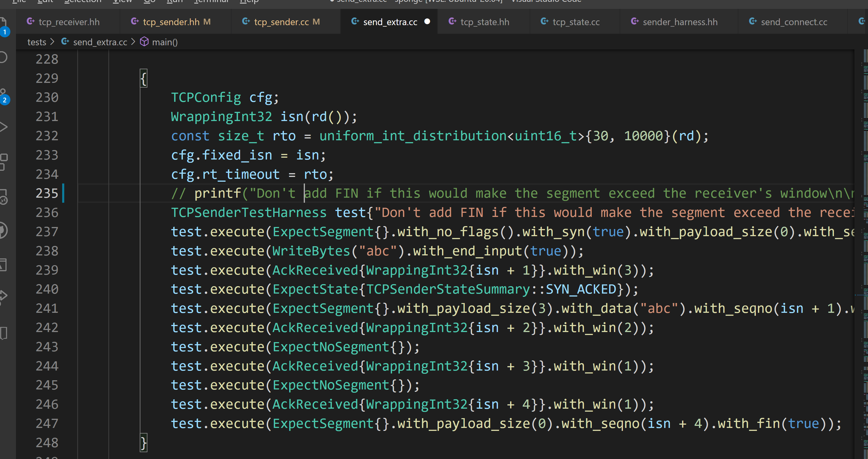Open the Search view icon
Image resolution: width=868 pixels, height=459 pixels.
pos(3,57)
